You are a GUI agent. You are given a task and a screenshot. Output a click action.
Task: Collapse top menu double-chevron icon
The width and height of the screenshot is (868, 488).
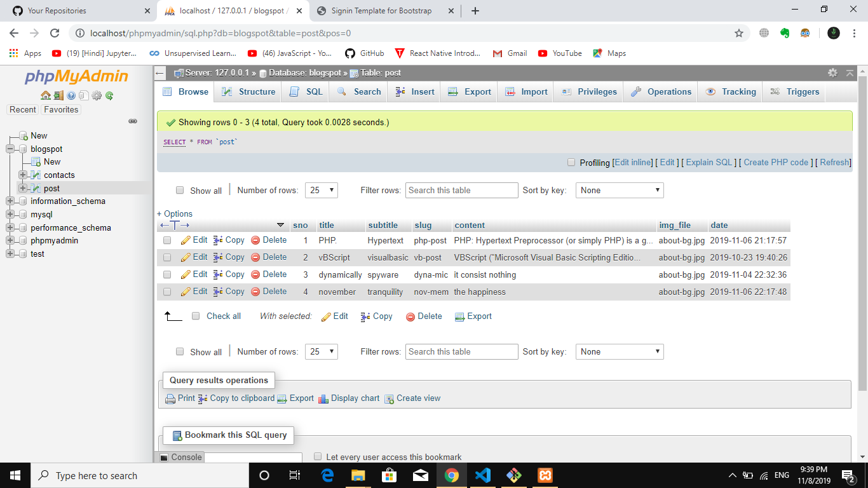[x=850, y=73]
